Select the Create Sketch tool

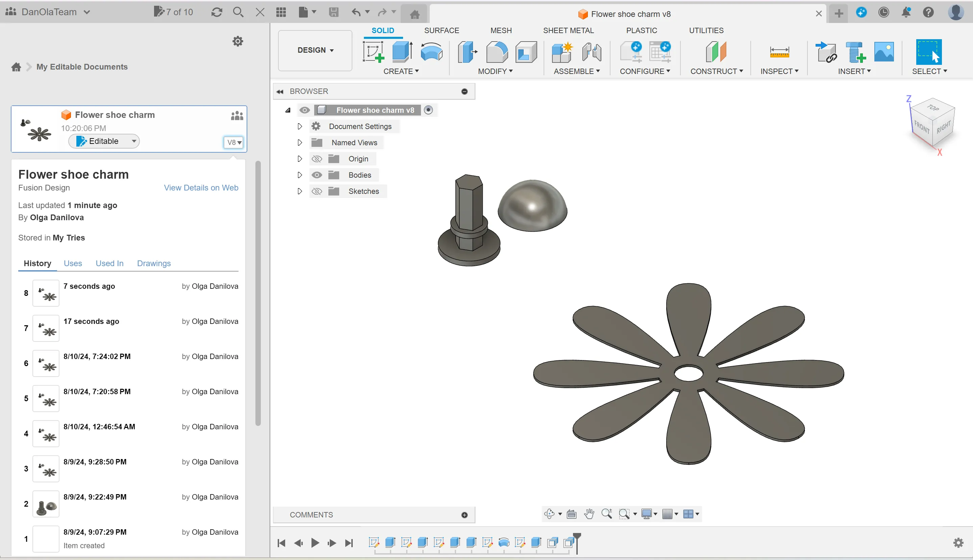click(373, 52)
